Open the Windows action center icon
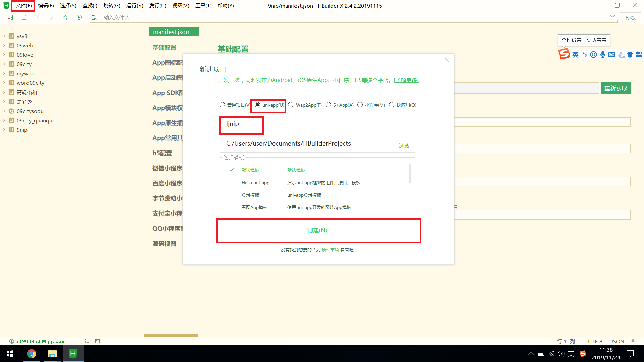The width and height of the screenshot is (644, 362). (630, 354)
